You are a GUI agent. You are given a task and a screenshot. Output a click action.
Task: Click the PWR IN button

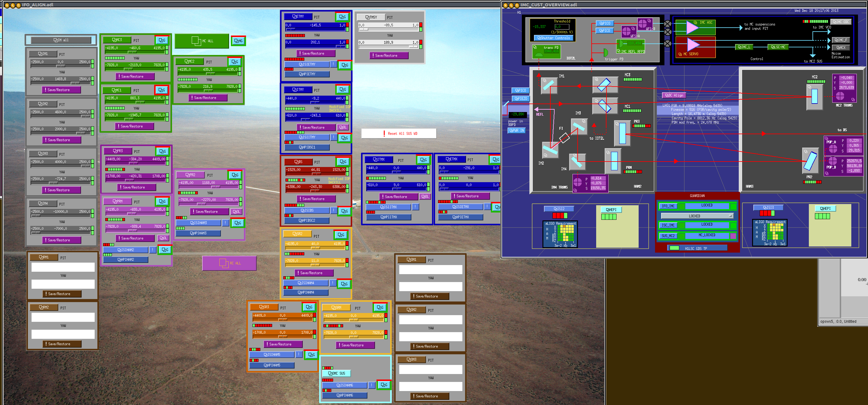pos(517,131)
